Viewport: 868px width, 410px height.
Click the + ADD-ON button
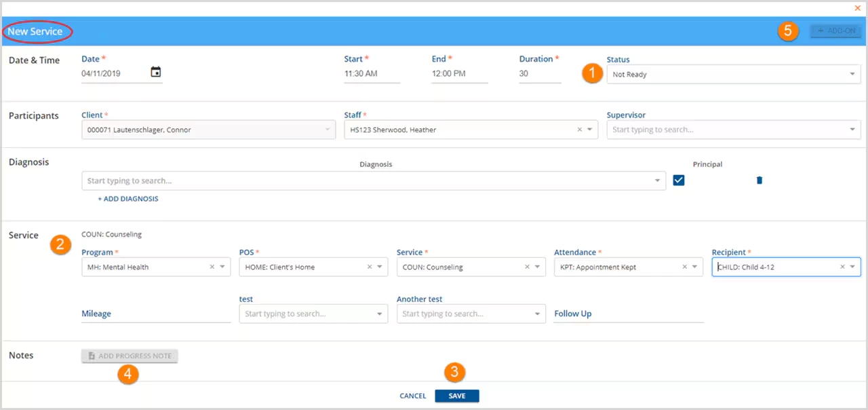pos(836,31)
